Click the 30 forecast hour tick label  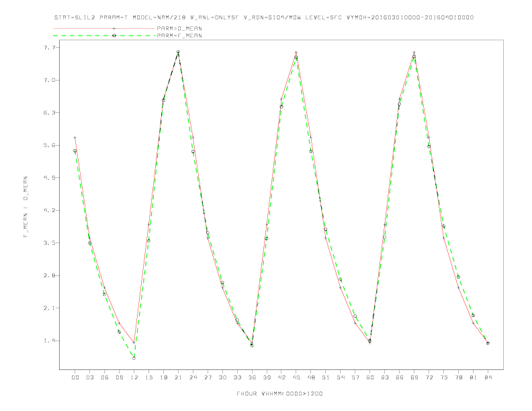(222, 377)
